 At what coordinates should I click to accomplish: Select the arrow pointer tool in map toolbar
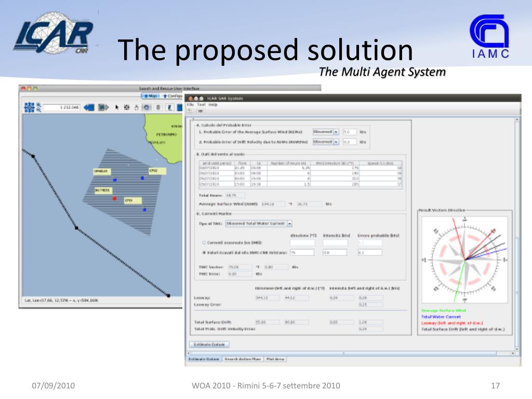[117, 108]
